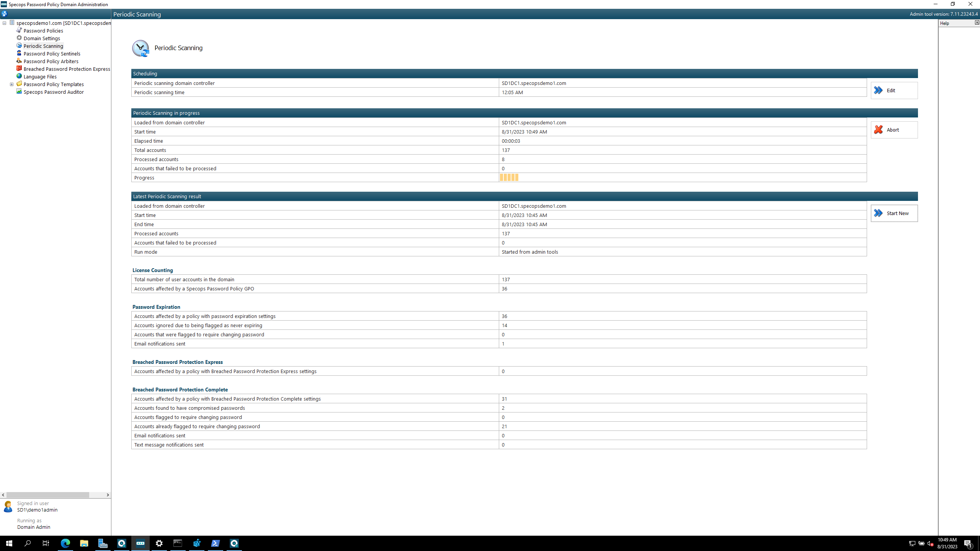The width and height of the screenshot is (980, 551).
Task: Collapse the specopsdemo1.com tree root
Action: [x=4, y=23]
